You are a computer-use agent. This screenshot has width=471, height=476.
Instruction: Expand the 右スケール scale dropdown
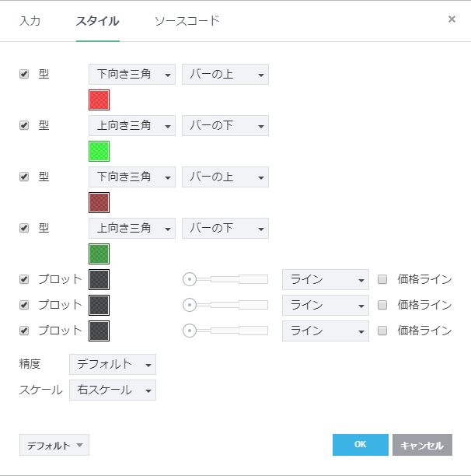(113, 390)
